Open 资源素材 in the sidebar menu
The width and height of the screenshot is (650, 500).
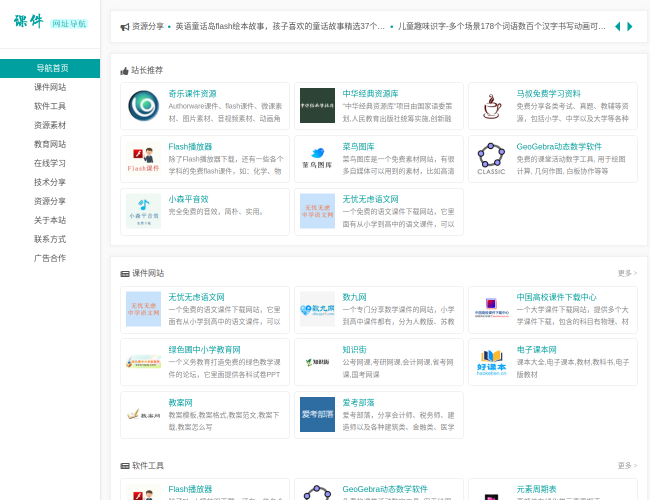point(50,125)
